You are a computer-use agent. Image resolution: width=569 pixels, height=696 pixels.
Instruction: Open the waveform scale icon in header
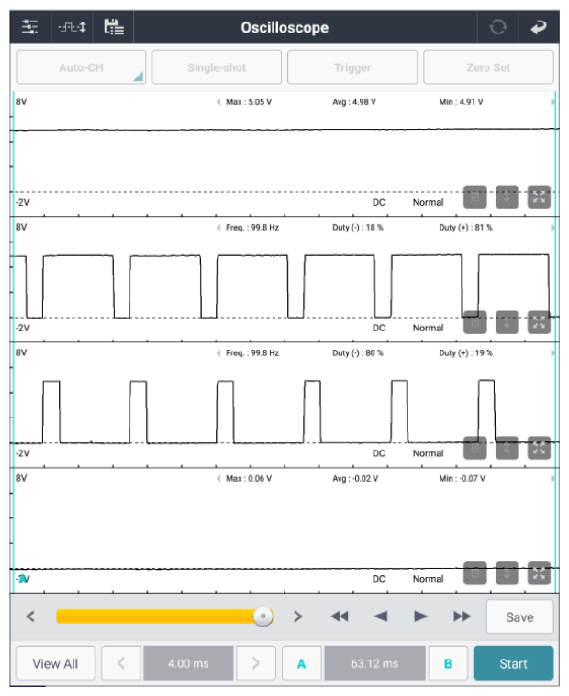[x=72, y=27]
